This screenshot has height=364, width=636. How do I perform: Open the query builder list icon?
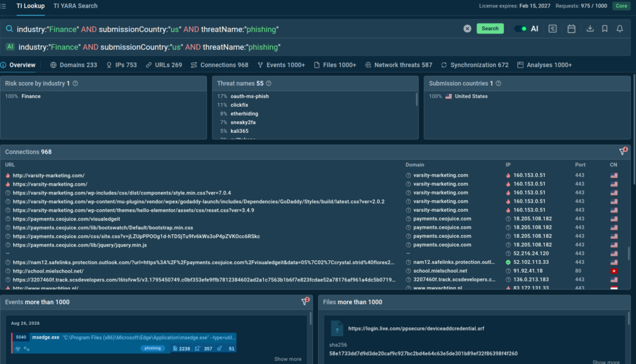pyautogui.click(x=552, y=29)
